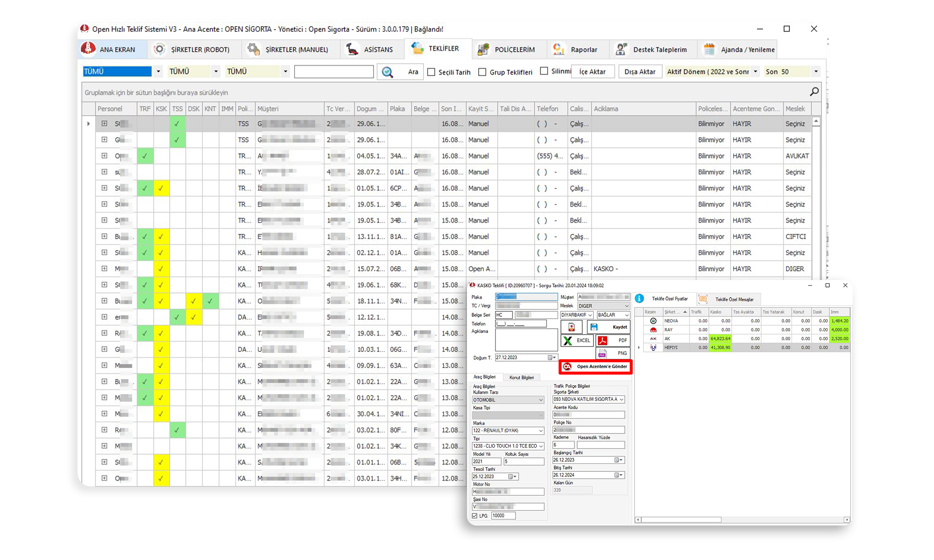
Task: Export the offer as PNG
Action: (613, 353)
